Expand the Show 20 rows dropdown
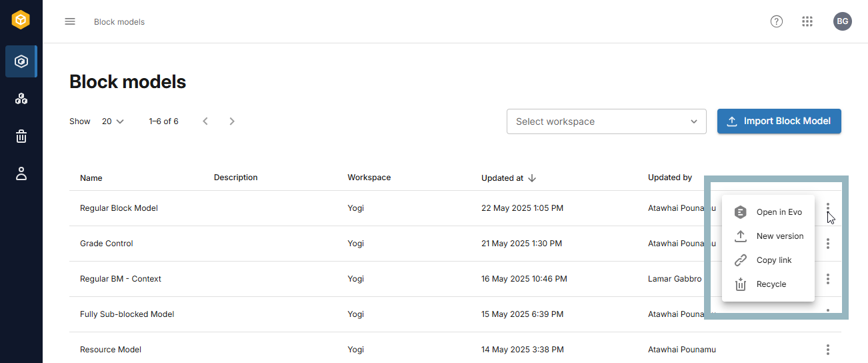 click(113, 121)
